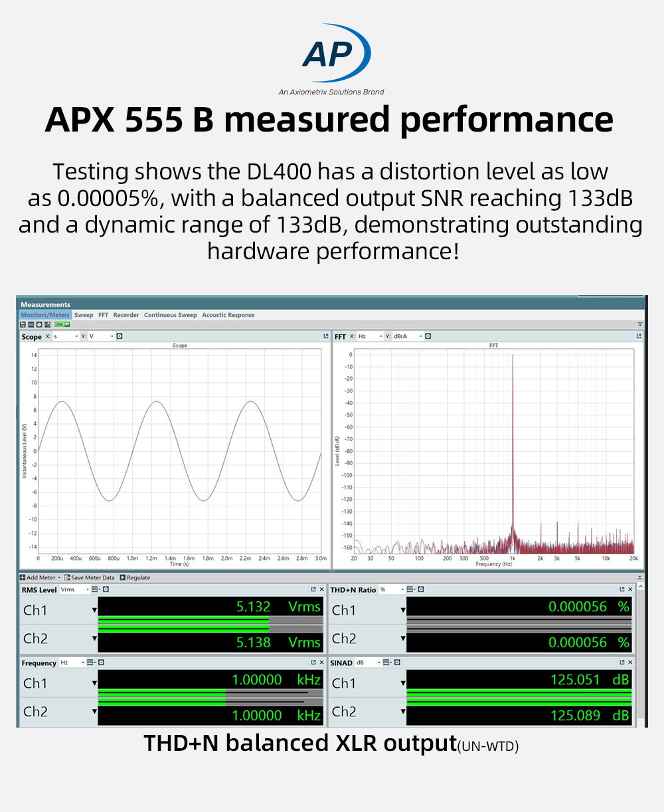The image size is (664, 812).
Task: Click the Add Meter button
Action: 39,577
